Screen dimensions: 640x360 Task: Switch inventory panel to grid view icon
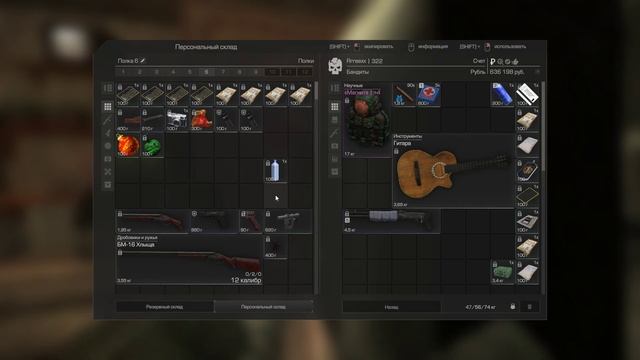[335, 107]
